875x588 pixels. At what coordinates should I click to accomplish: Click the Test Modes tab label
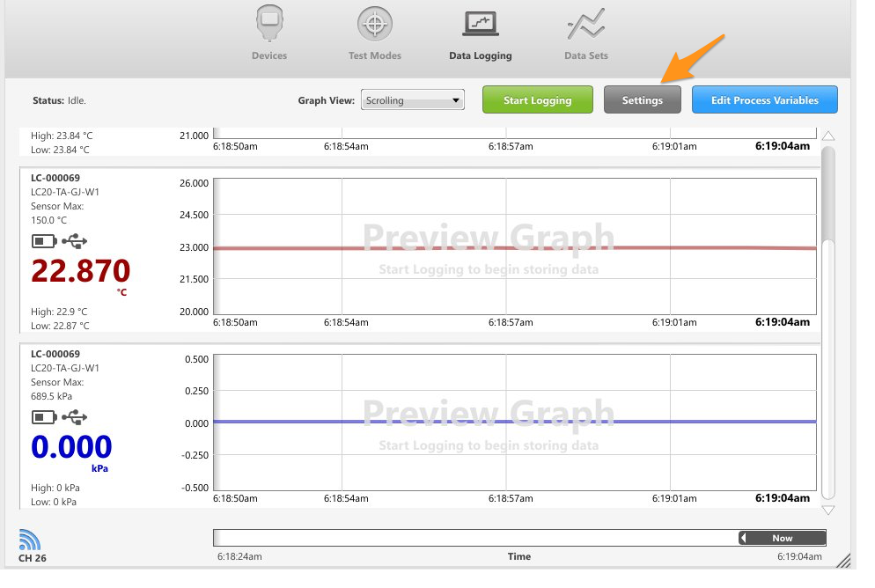pyautogui.click(x=375, y=55)
